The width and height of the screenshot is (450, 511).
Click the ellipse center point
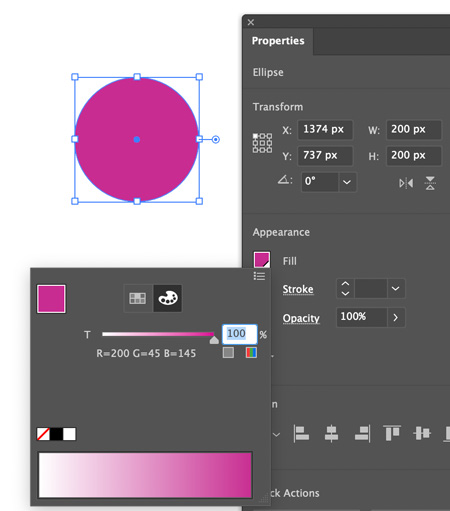click(137, 139)
